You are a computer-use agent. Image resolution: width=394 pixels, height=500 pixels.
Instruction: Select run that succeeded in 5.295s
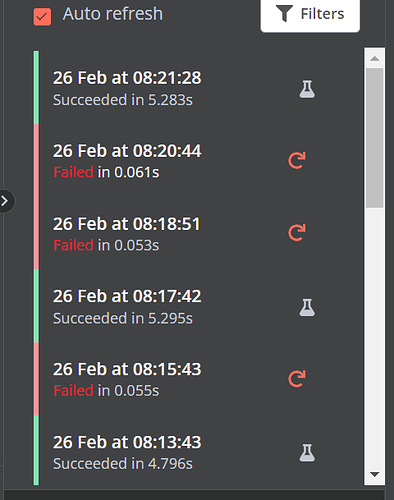(198, 306)
